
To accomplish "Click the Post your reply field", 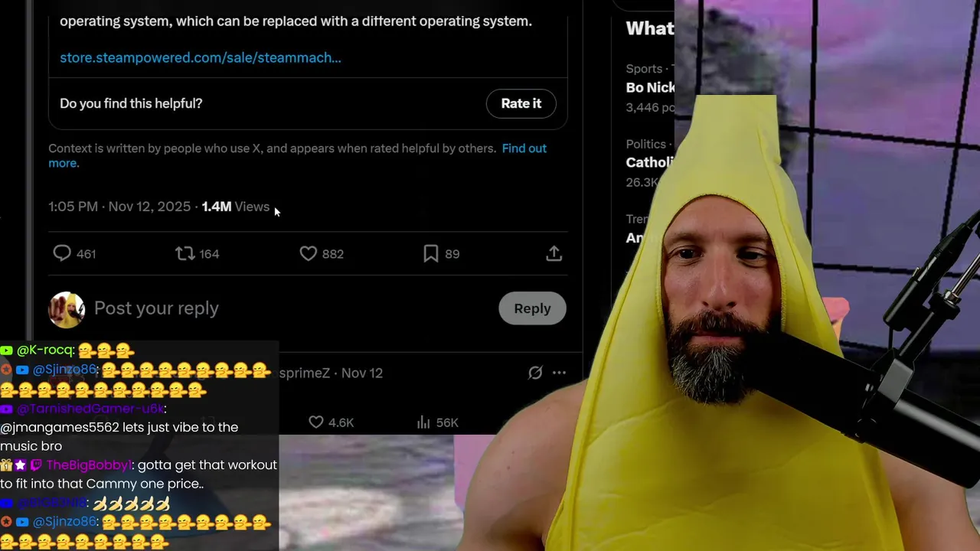I will [291, 308].
